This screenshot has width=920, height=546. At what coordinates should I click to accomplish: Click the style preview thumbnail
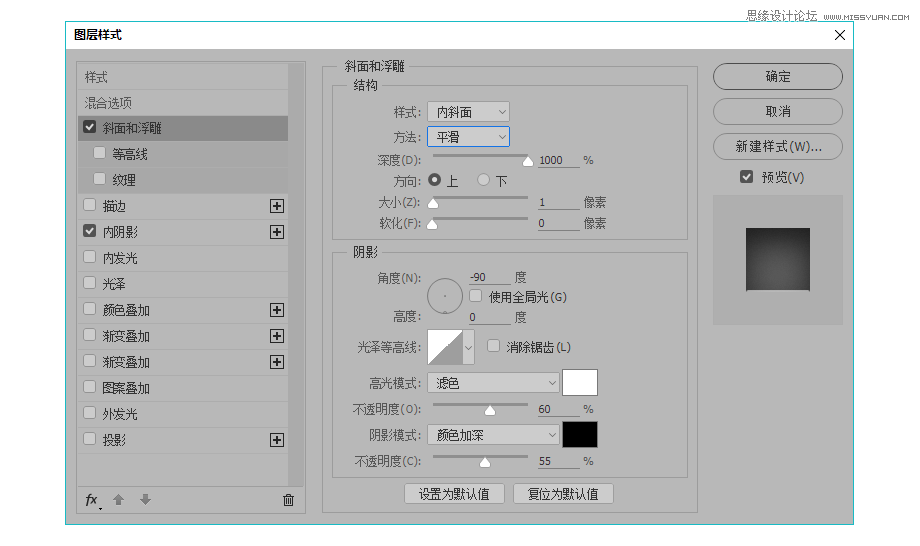[778, 260]
